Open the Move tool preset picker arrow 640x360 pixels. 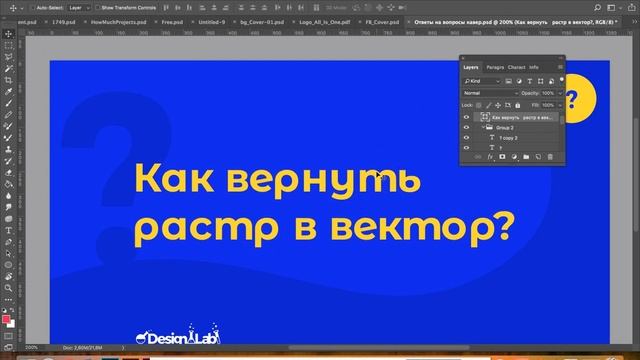pos(21,8)
